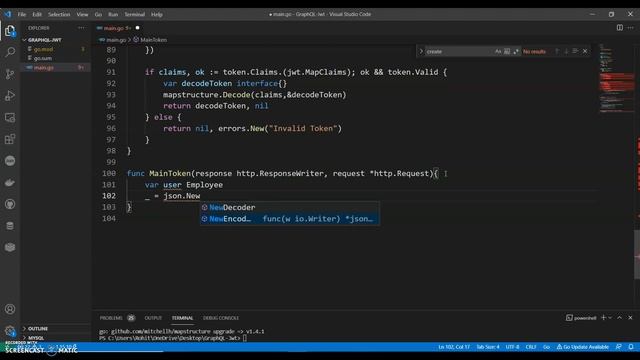Open notifications bell in status bar
Viewport: 640px width, 360px height.
tap(631, 347)
